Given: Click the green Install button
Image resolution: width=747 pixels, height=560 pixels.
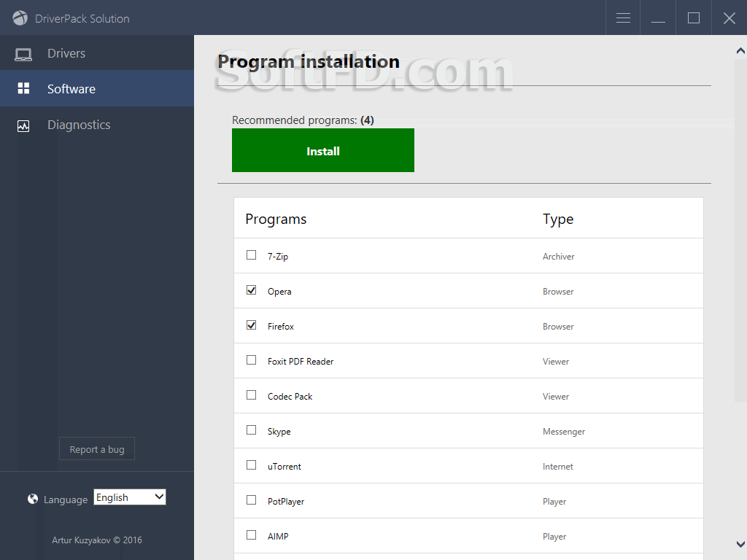Looking at the screenshot, I should point(323,150).
